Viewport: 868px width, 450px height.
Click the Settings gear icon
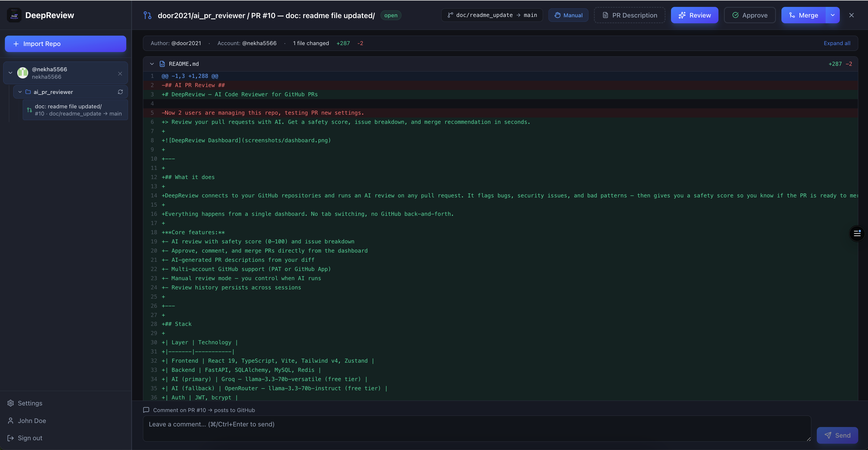click(10, 403)
